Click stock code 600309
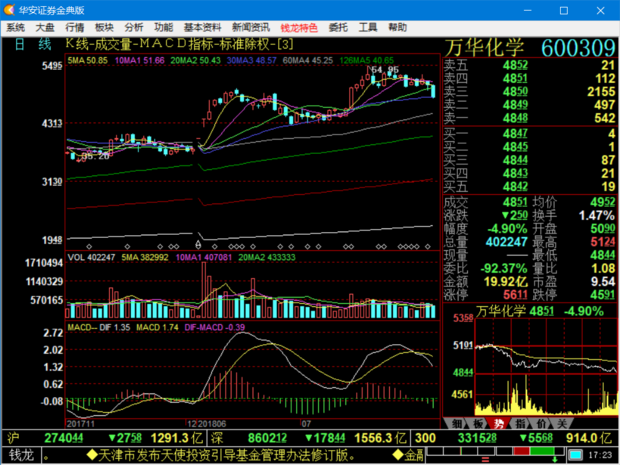The image size is (620, 465). click(x=578, y=48)
